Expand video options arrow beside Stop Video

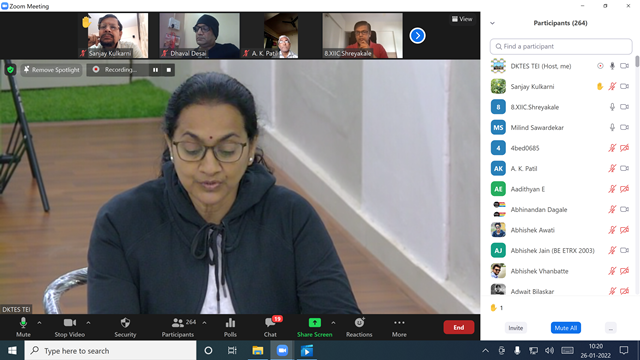tap(88, 323)
